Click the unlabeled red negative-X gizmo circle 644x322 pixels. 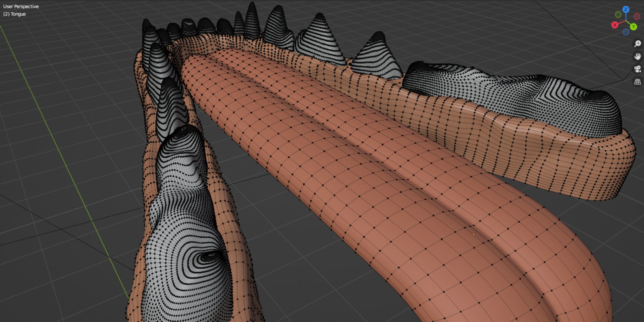tap(637, 16)
